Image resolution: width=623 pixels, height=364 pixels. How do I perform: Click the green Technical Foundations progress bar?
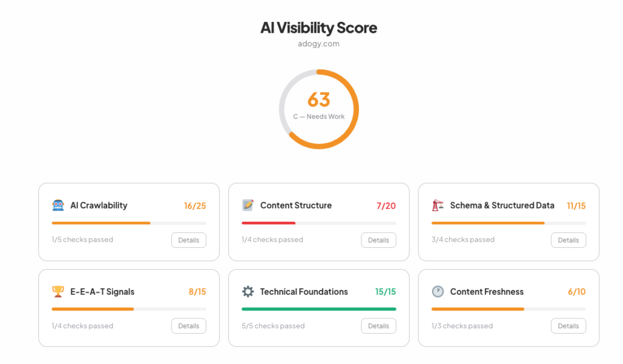318,309
